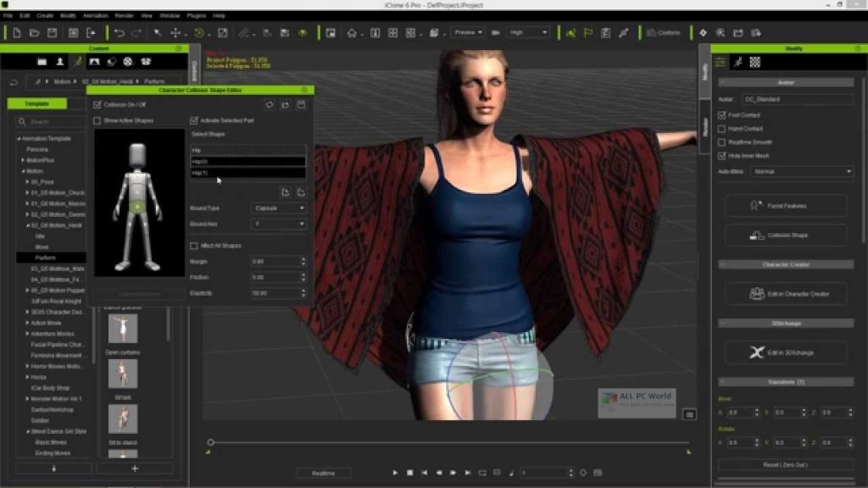Click the Edit in Character Creator button
The image size is (868, 488).
tap(786, 293)
